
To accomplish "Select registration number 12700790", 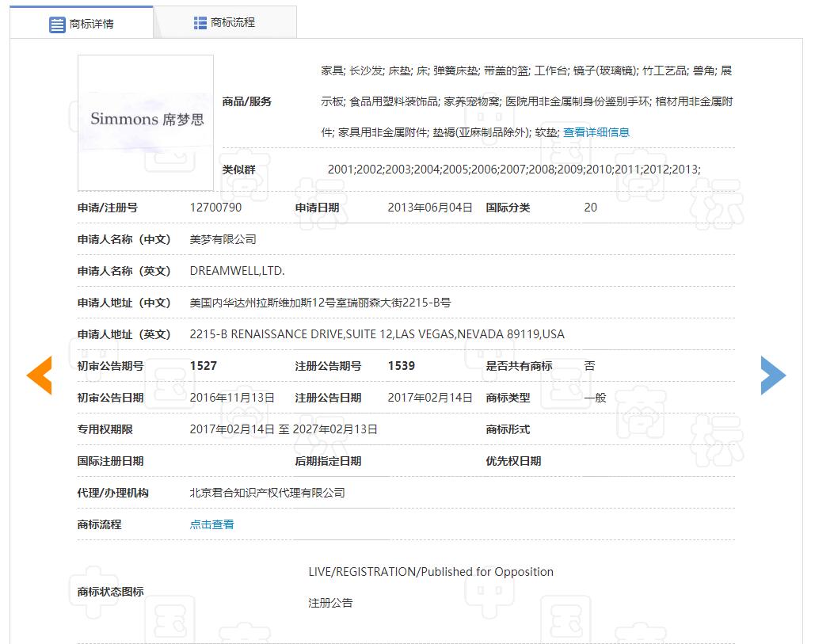I will coord(215,208).
